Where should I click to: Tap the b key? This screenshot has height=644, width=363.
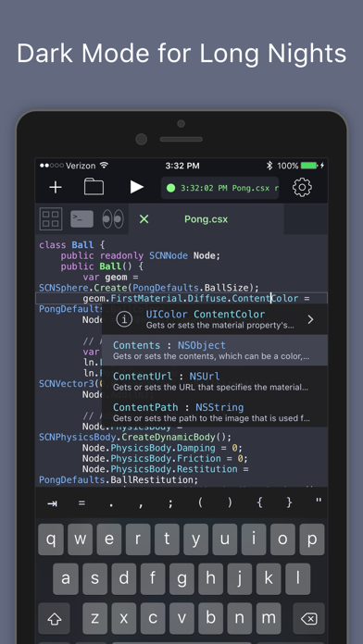210,618
